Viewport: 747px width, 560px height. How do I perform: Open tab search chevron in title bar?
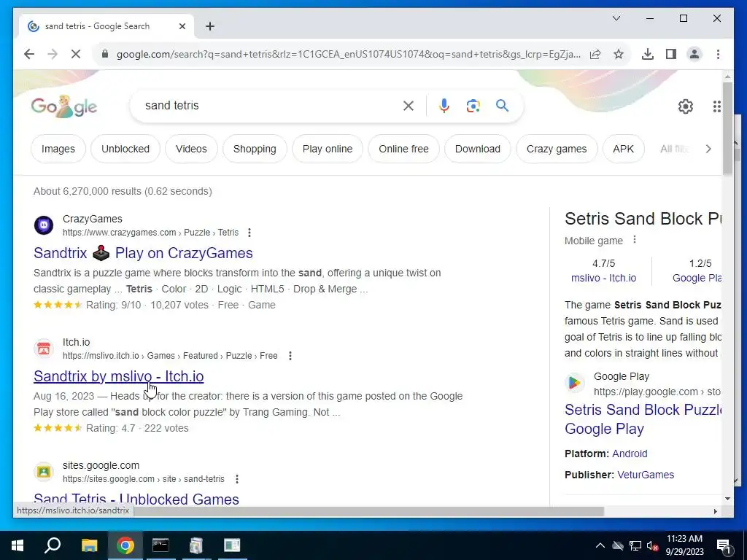point(616,18)
